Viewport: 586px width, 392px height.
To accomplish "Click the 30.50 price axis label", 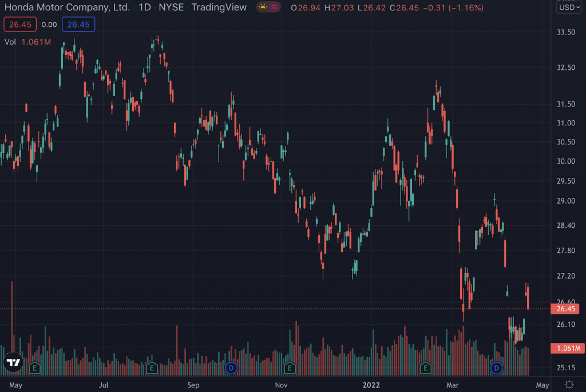I will click(566, 142).
